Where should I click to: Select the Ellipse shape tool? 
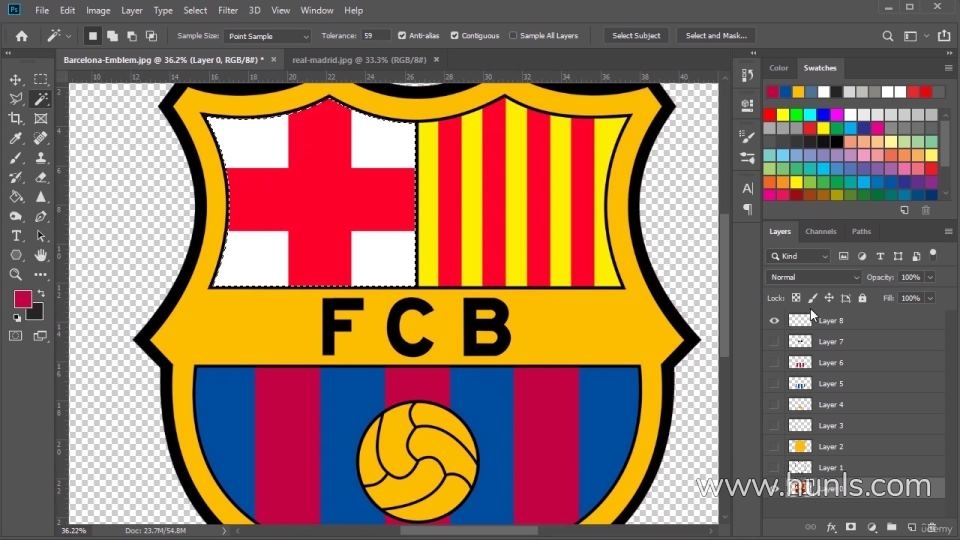[16, 255]
